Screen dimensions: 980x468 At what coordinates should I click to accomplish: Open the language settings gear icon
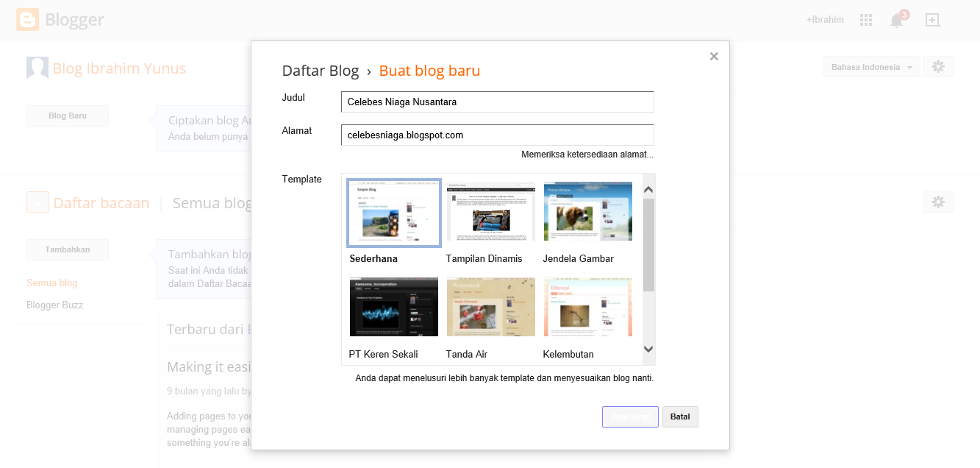coord(938,66)
